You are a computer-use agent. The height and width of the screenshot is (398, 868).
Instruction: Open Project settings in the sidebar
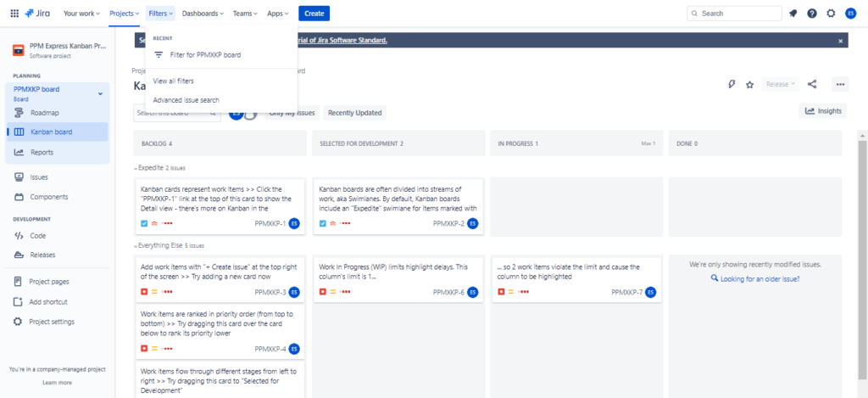pos(58,322)
